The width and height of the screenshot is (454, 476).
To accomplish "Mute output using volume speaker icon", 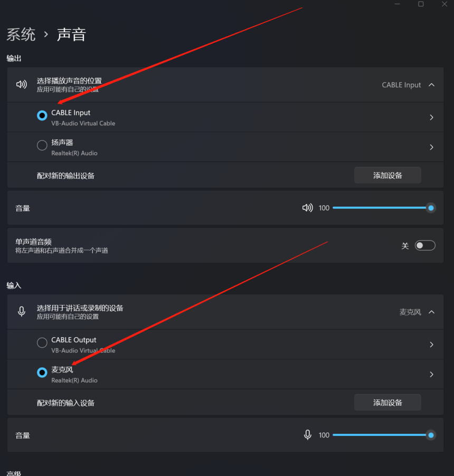I will pos(307,207).
